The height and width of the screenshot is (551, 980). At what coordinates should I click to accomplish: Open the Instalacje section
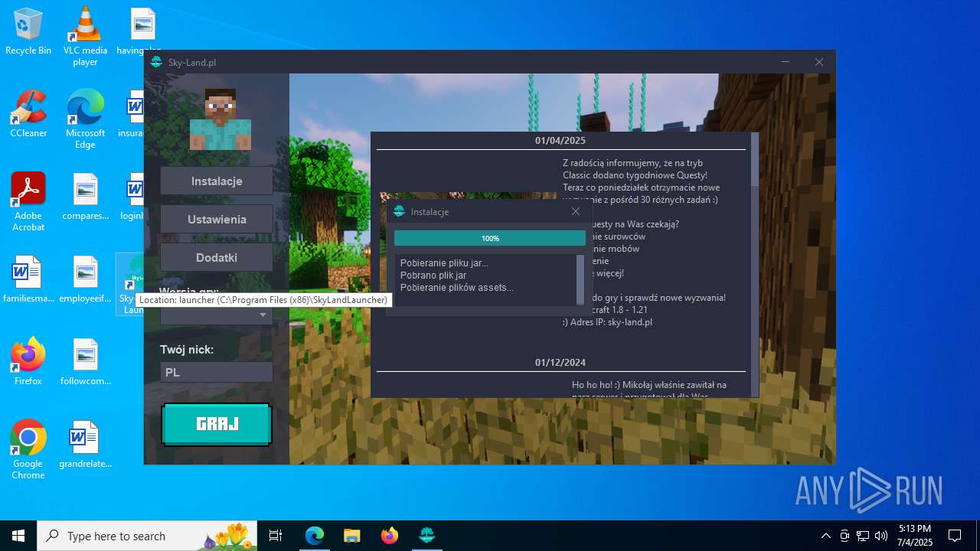coord(217,181)
